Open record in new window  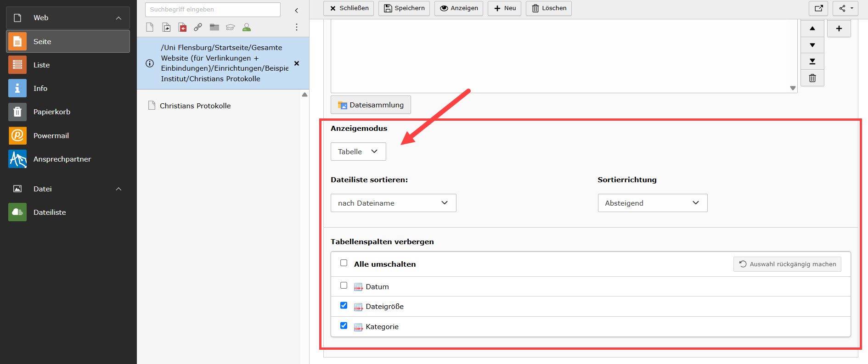[x=818, y=8]
